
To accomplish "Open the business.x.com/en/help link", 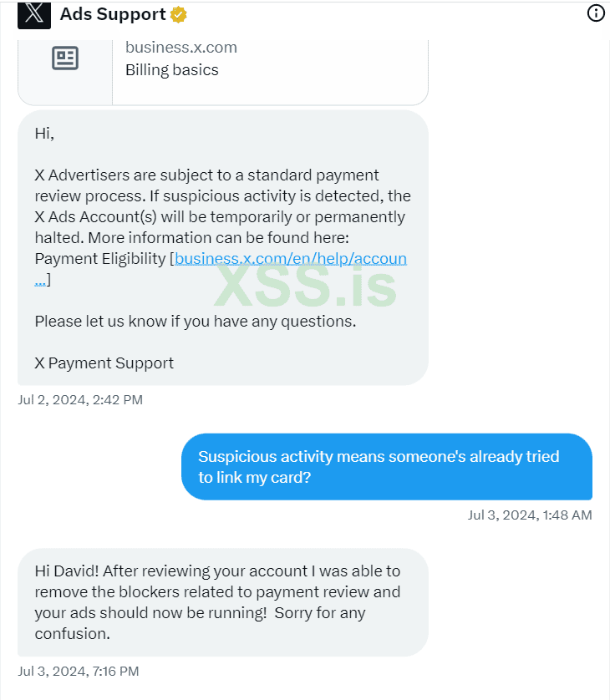I will click(291, 258).
